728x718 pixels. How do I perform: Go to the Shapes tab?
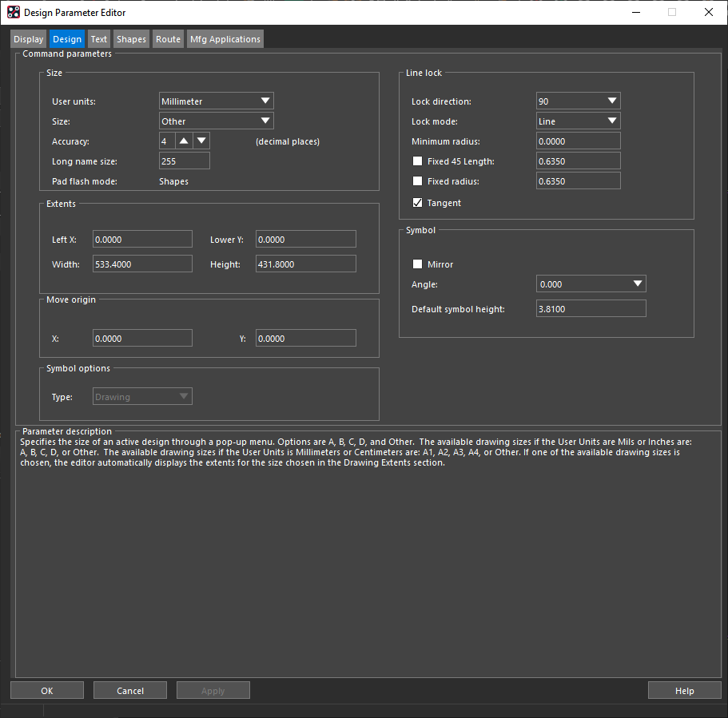[x=131, y=39]
